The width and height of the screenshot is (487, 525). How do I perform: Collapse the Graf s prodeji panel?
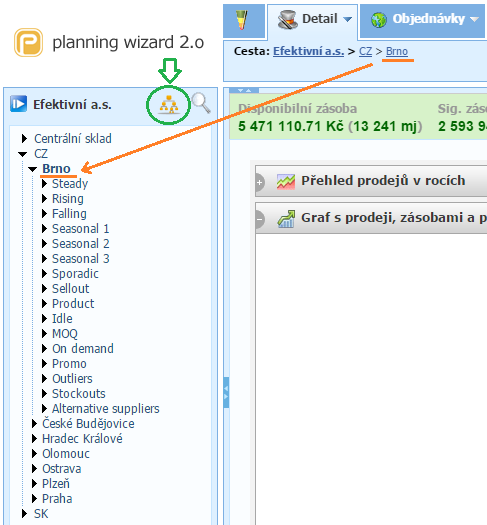(x=259, y=220)
